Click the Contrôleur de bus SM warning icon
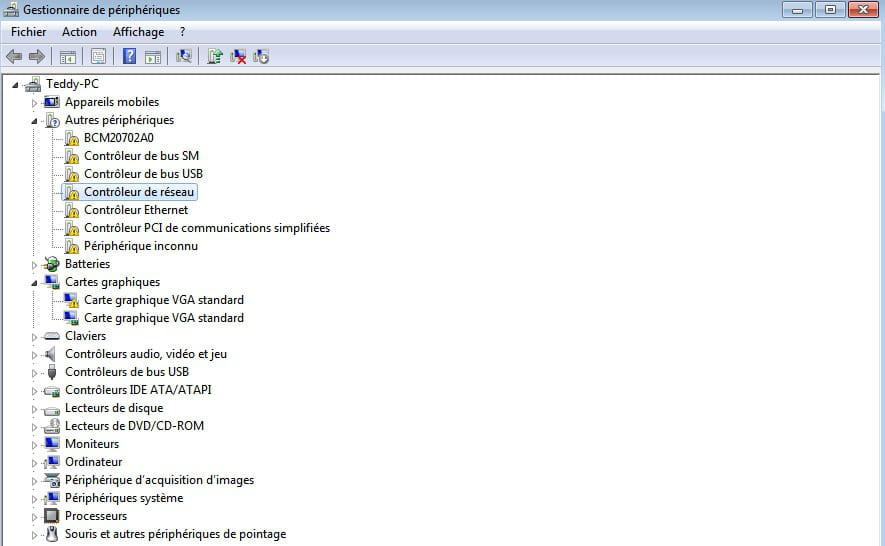Viewport: 885px width, 546px height. (x=72, y=156)
